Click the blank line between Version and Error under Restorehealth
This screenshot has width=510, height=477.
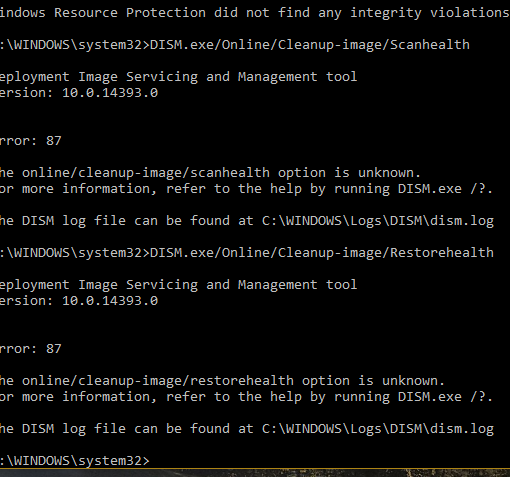[x=255, y=325]
